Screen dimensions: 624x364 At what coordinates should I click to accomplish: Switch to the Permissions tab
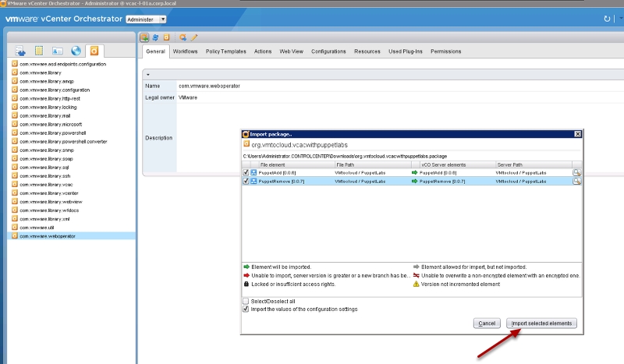coord(445,51)
